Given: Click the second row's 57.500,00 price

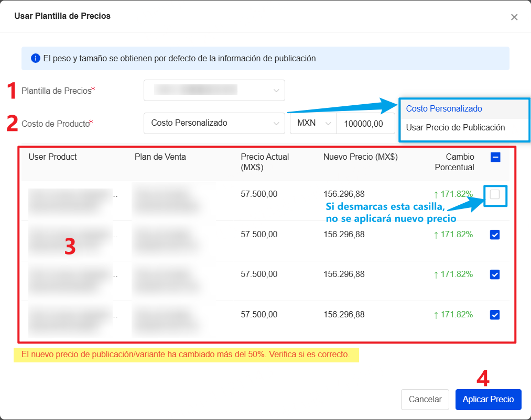Looking at the screenshot, I should coord(259,234).
